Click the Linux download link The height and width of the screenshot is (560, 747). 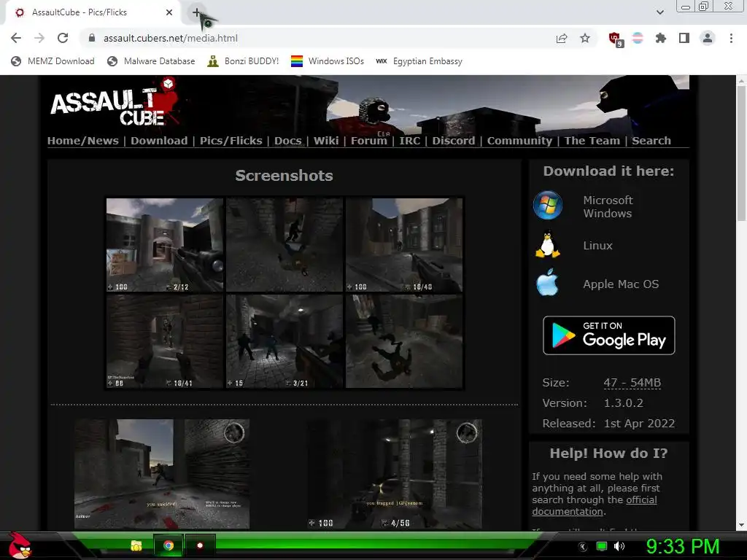598,245
